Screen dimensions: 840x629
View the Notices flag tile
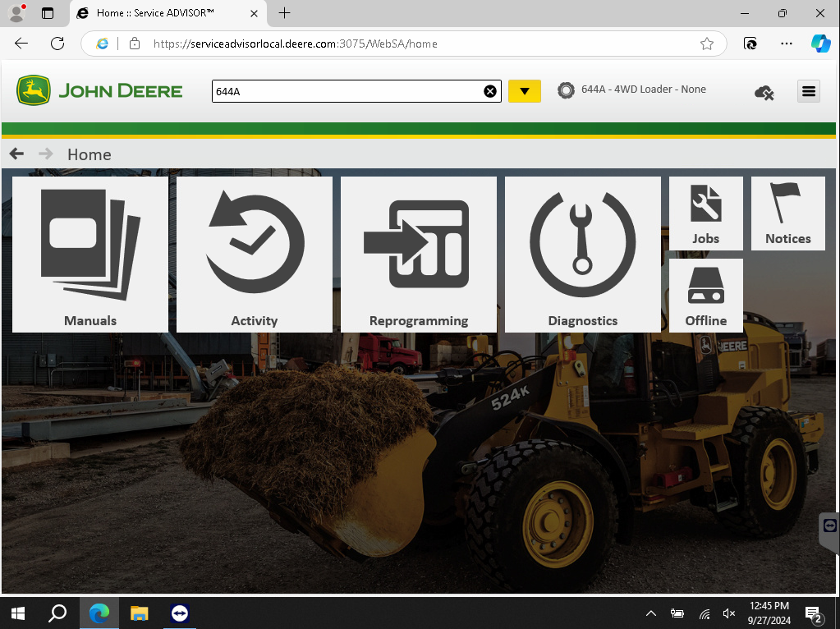point(787,213)
